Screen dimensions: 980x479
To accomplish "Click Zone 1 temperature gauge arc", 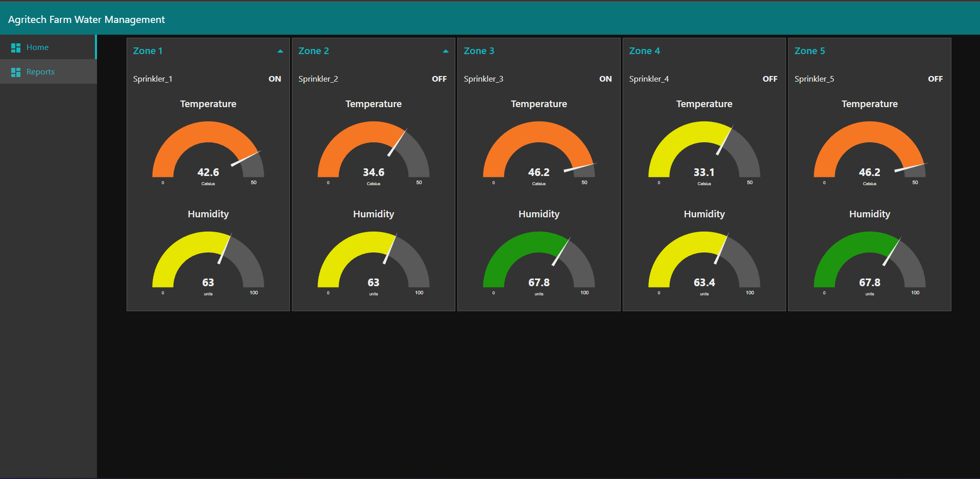I will click(208, 132).
